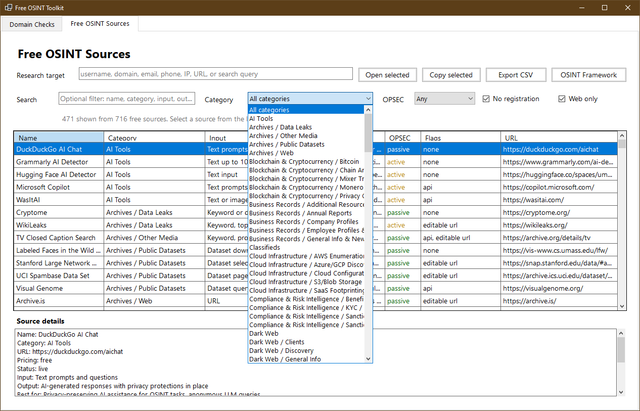Click Export CSV button
The image size is (640, 411).
pyautogui.click(x=516, y=75)
